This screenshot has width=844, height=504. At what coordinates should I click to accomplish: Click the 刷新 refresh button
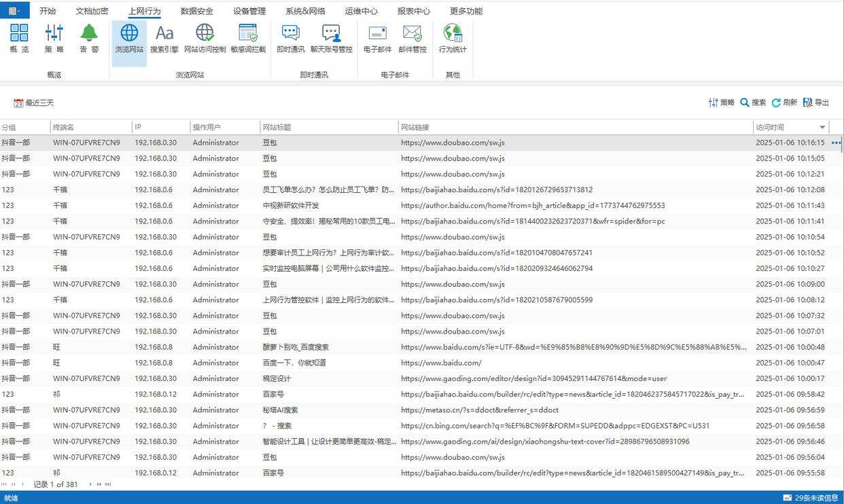pyautogui.click(x=784, y=103)
